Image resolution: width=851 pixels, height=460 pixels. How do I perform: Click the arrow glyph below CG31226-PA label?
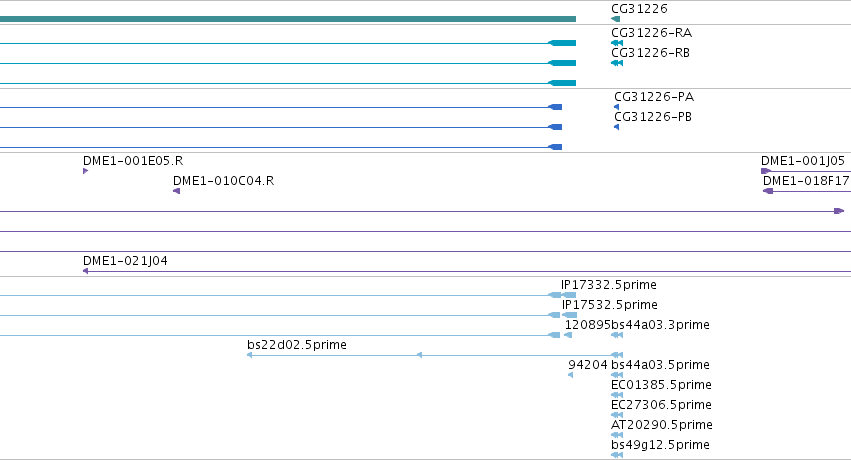[617, 107]
